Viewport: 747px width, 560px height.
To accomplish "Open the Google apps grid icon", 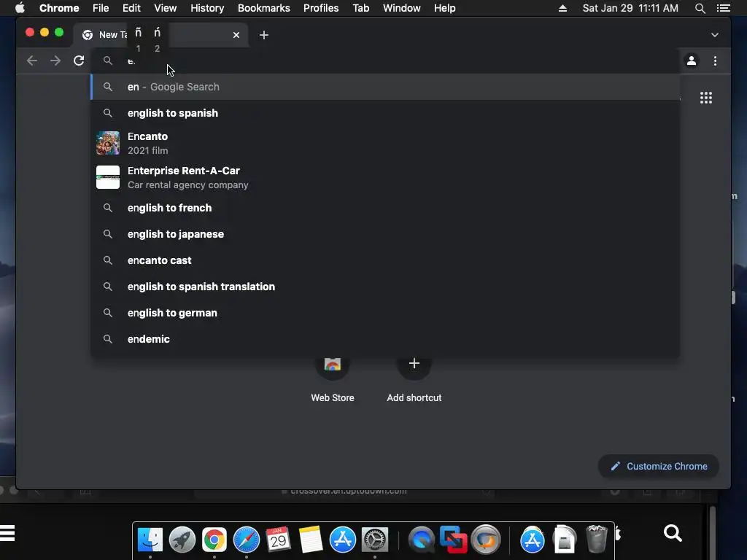I will point(706,98).
